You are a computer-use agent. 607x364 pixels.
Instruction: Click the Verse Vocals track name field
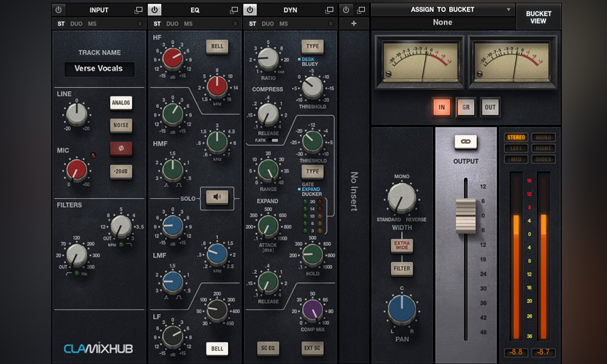pyautogui.click(x=99, y=69)
